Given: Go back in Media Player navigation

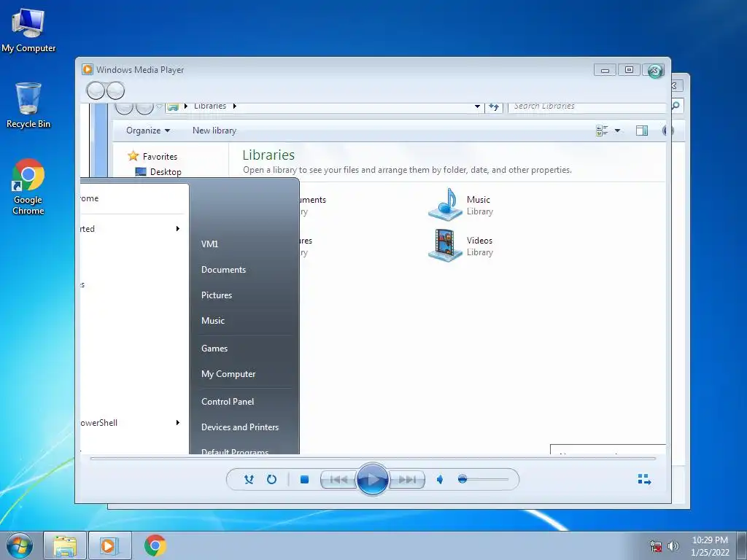Looking at the screenshot, I should (x=96, y=90).
